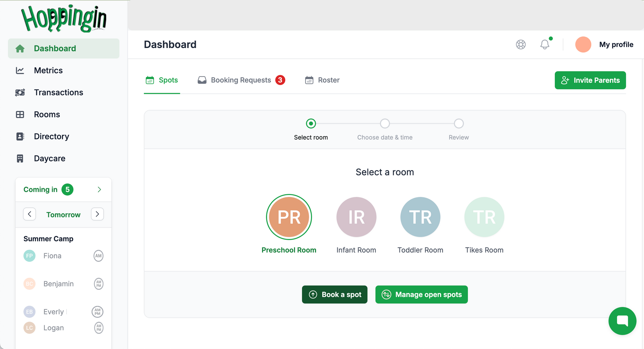
Task: Click the help lifebuoy icon
Action: click(x=521, y=44)
